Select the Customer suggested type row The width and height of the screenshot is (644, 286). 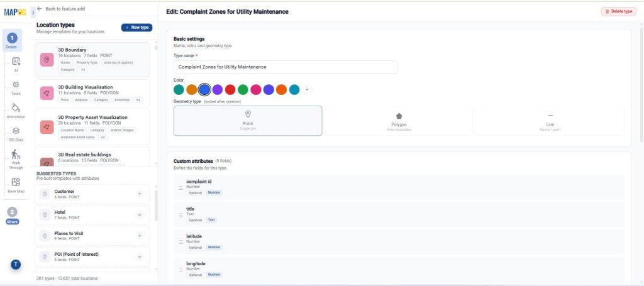(x=92, y=194)
